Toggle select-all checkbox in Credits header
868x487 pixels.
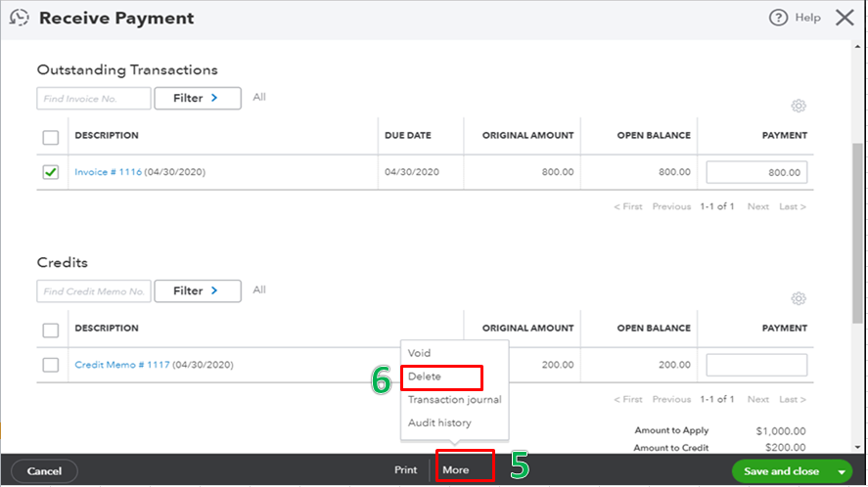coord(51,330)
